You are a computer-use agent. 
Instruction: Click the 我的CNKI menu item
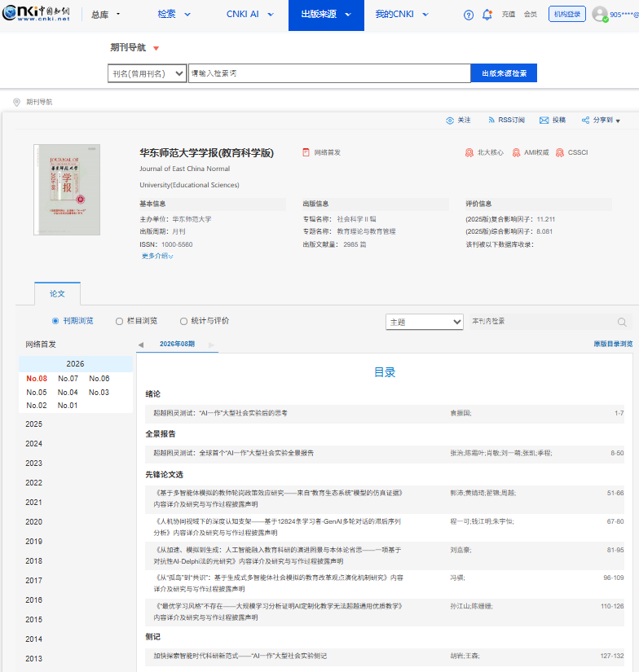(394, 14)
